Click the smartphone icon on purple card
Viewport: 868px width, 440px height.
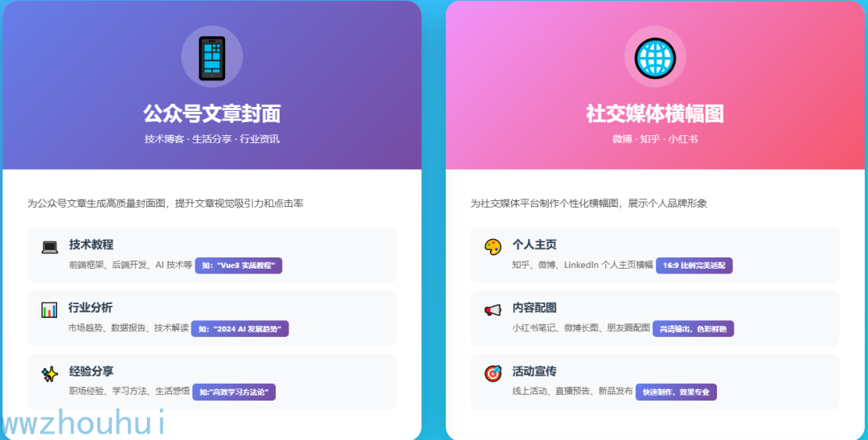tap(212, 57)
